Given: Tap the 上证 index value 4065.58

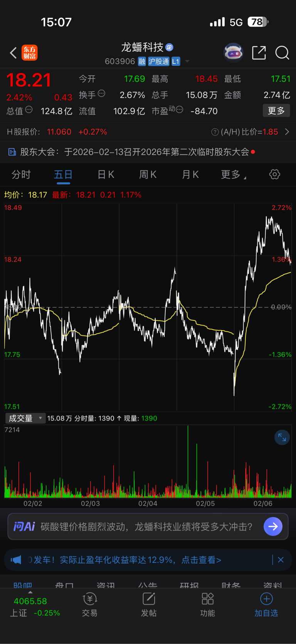Looking at the screenshot, I should coord(30,601).
